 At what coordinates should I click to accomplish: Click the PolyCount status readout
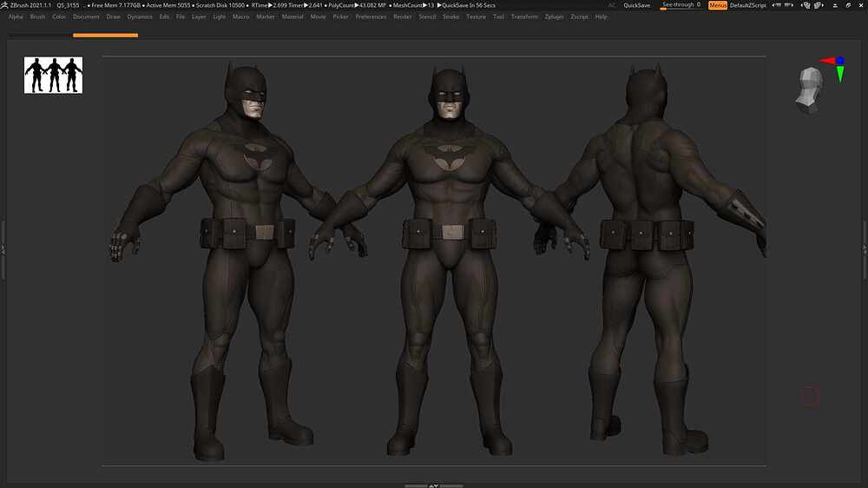tap(357, 5)
